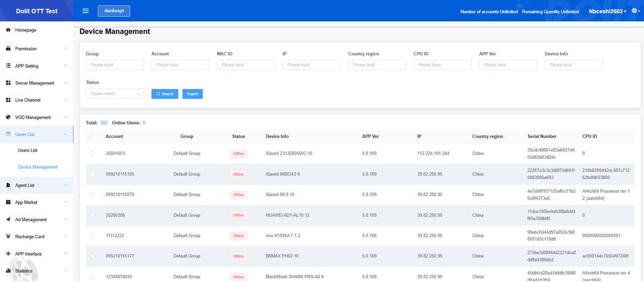
Task: Click the Account filter input
Action: [x=180, y=64]
